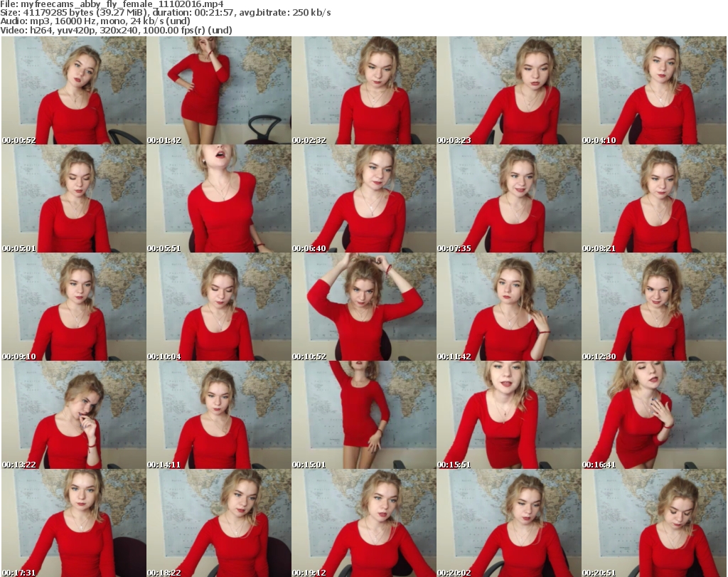Open the frame at 00:07:35
The image size is (728, 577).
pyautogui.click(x=509, y=198)
